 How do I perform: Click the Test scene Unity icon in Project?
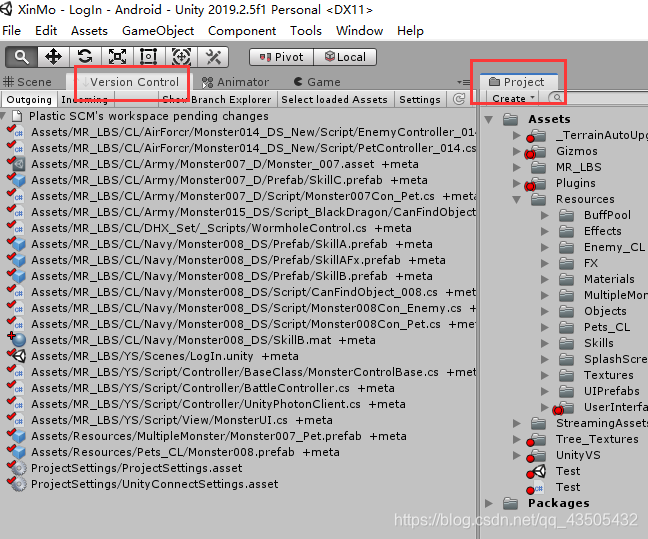pos(539,471)
